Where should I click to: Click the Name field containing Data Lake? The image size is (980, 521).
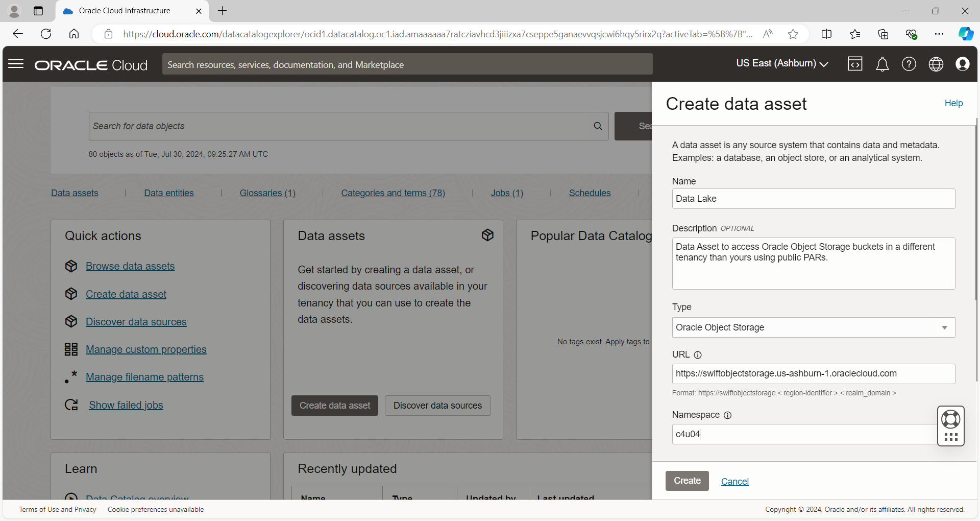coord(813,199)
